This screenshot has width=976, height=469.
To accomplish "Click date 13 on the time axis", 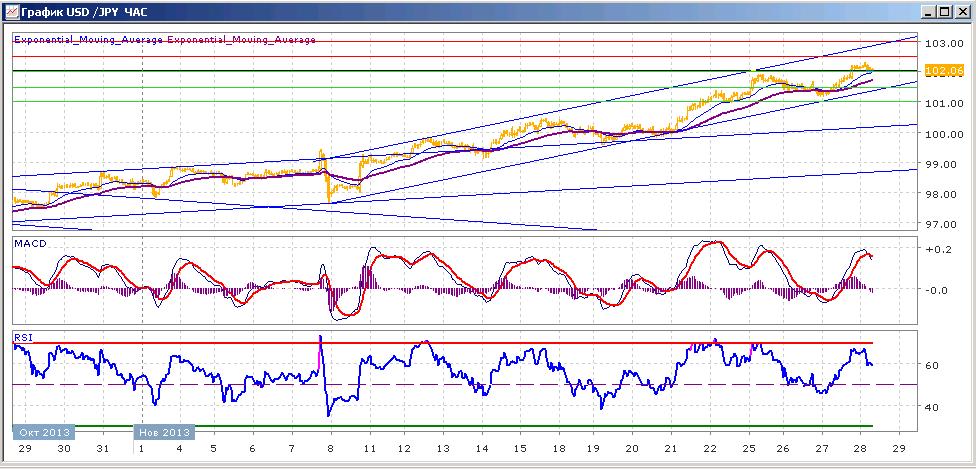I will coord(443,448).
